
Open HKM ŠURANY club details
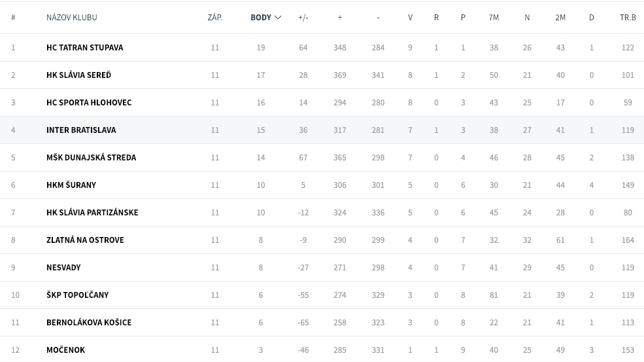pyautogui.click(x=71, y=185)
